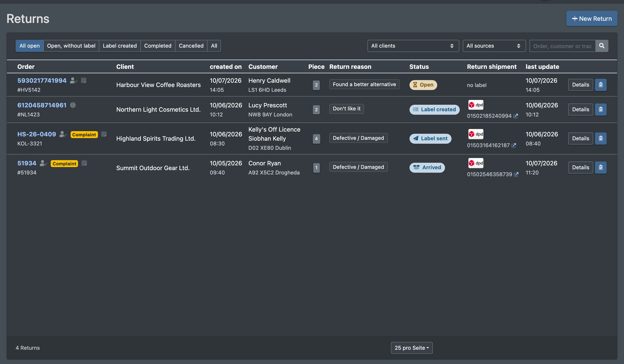
Task: Click the Arrived status badge
Action: coord(427,168)
